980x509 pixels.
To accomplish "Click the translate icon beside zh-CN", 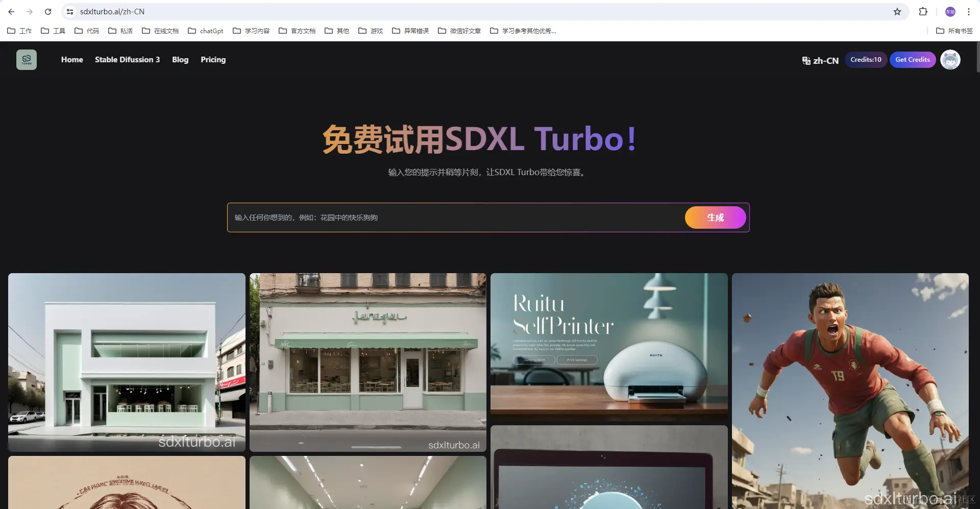I will (x=806, y=61).
